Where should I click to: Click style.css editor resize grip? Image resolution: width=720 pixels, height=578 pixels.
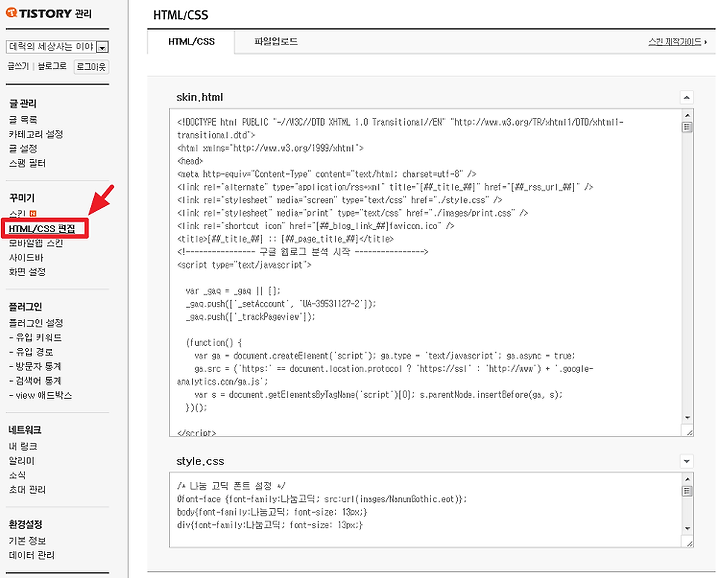(x=689, y=543)
